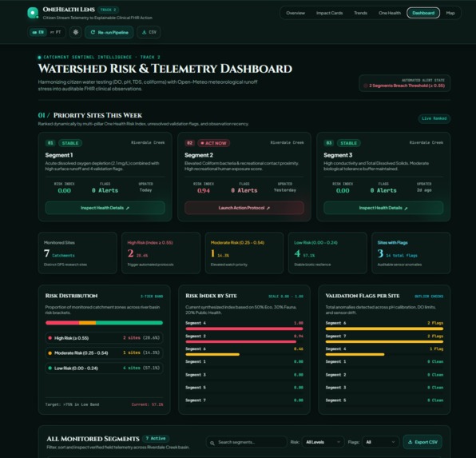Click the STABLE badge on Segment 1 card
This screenshot has height=458, width=476.
[x=69, y=143]
